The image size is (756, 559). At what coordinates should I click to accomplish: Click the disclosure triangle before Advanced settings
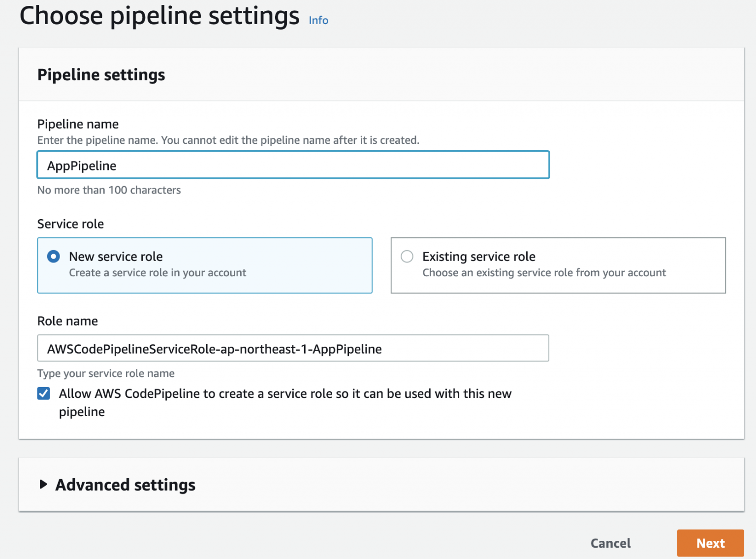43,485
